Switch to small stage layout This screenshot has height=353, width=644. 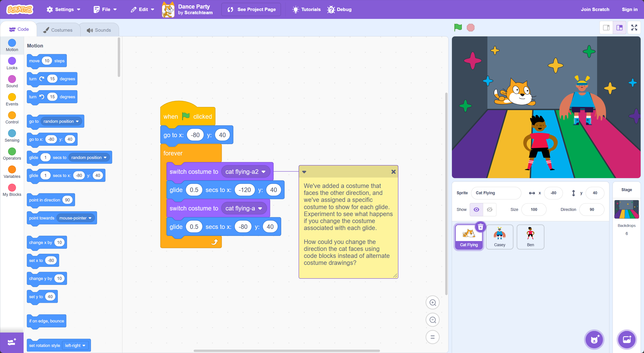pyautogui.click(x=606, y=27)
